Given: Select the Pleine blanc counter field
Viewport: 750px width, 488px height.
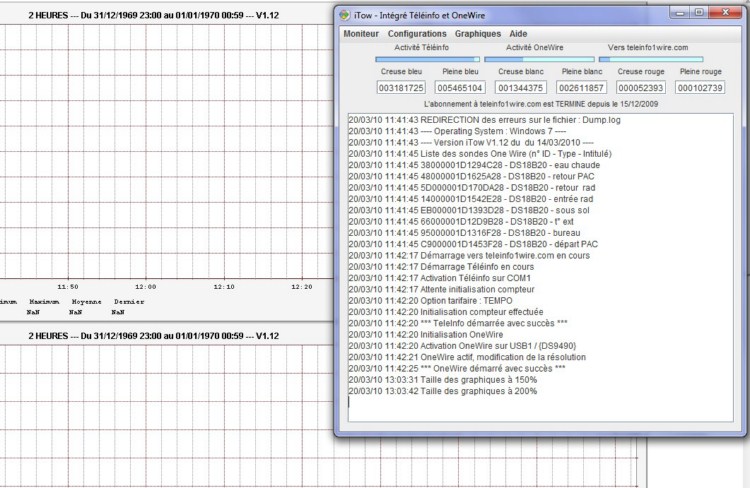Looking at the screenshot, I should pos(581,88).
